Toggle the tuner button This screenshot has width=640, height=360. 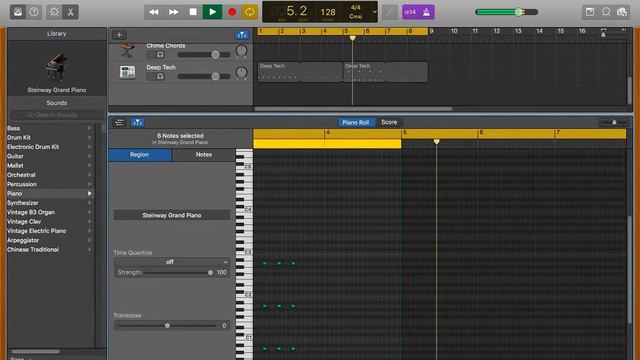390,12
